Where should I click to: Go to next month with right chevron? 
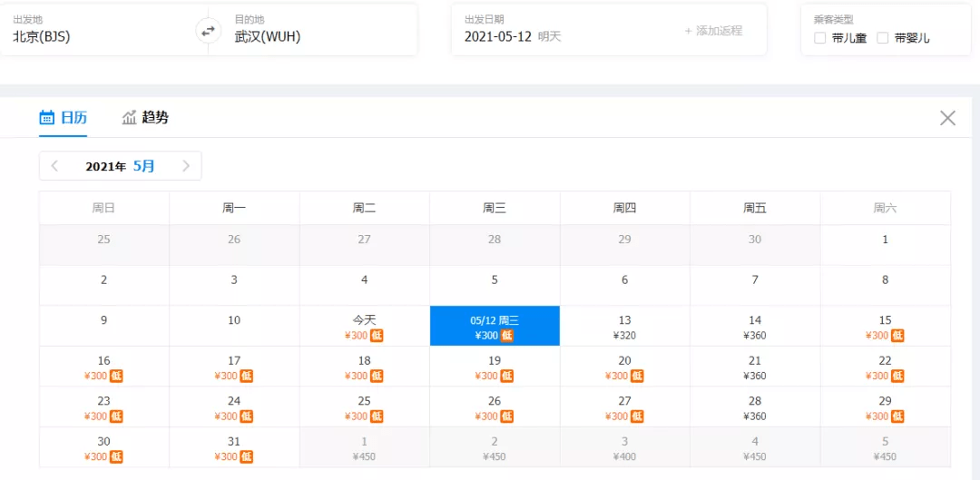click(x=186, y=166)
